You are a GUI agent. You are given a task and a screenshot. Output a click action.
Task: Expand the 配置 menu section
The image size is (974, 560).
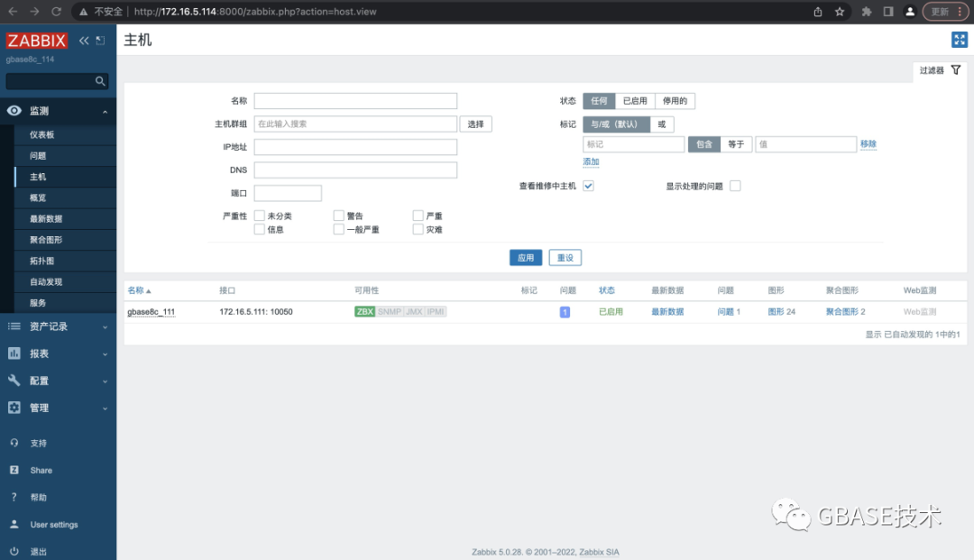[x=105, y=381]
